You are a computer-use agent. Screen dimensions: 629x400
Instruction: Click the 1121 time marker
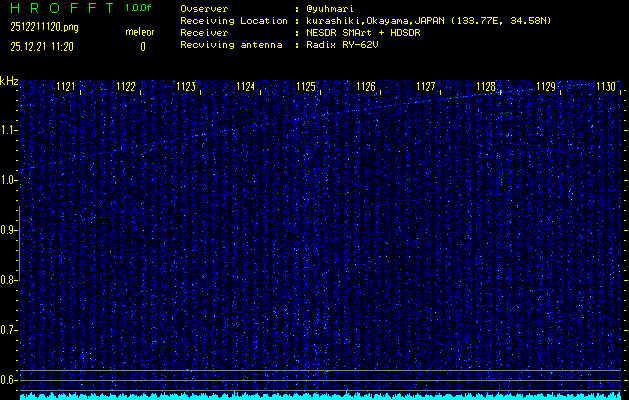tap(66, 87)
